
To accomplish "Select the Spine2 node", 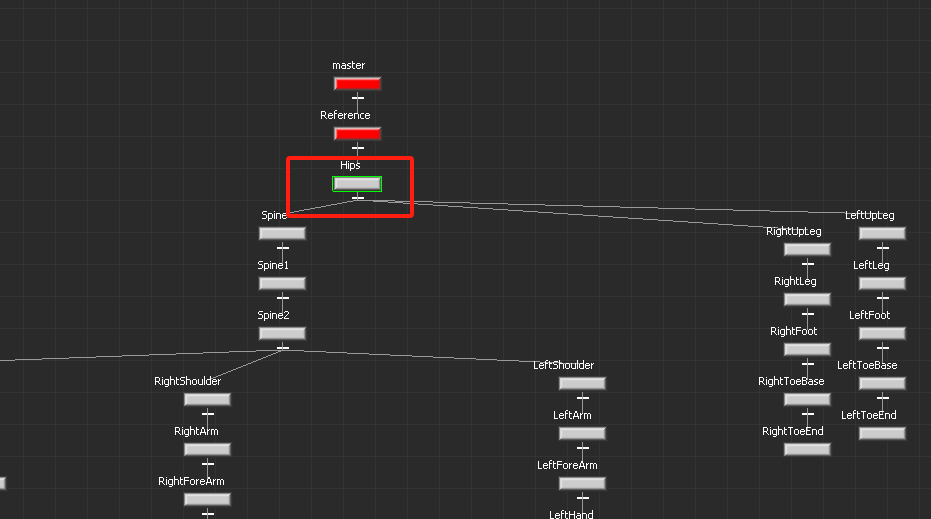I will point(282,333).
